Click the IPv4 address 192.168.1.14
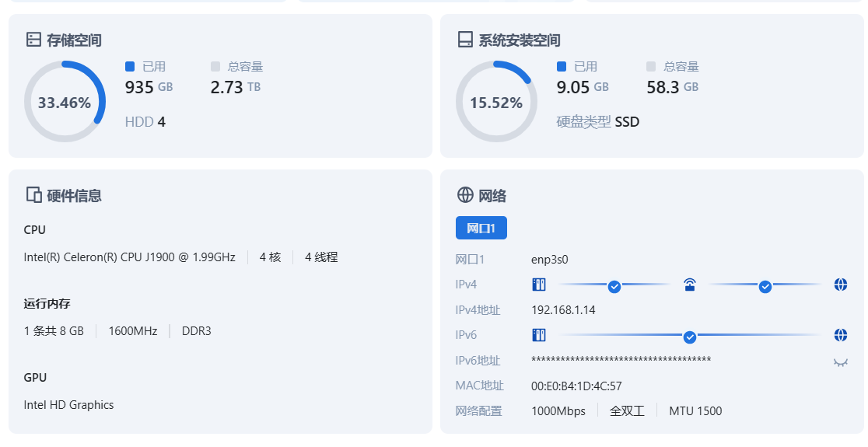Viewport: 868px width, 447px height. 564,310
